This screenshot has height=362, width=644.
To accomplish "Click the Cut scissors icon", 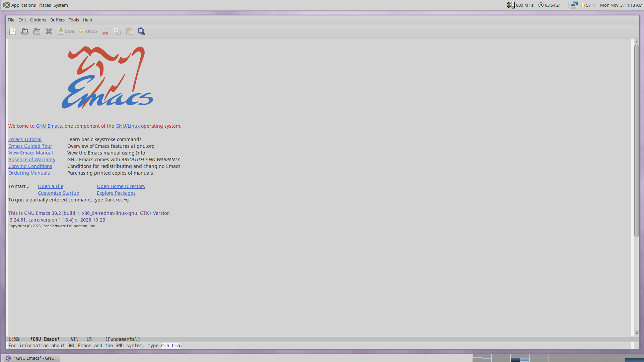I will click(105, 31).
